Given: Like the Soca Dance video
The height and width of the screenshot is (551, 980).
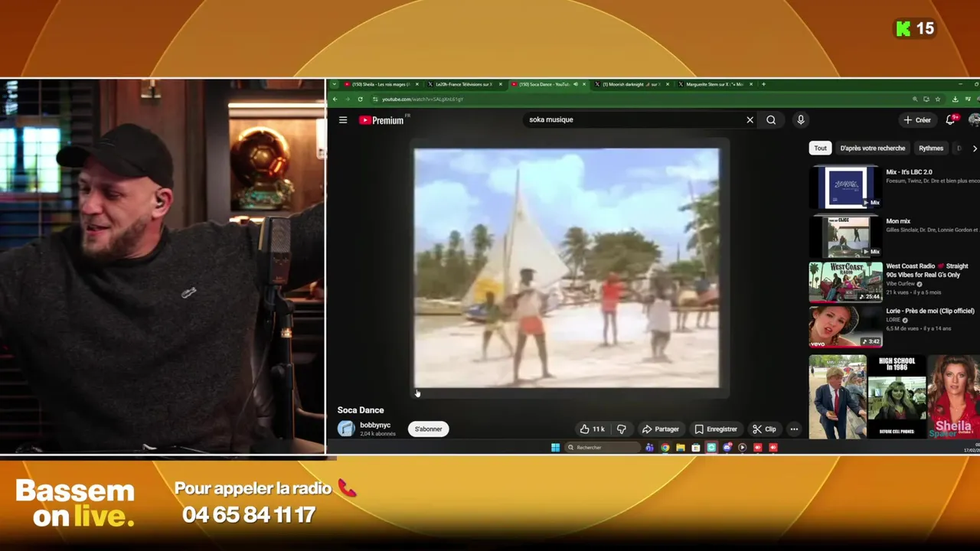Looking at the screenshot, I should coord(593,429).
